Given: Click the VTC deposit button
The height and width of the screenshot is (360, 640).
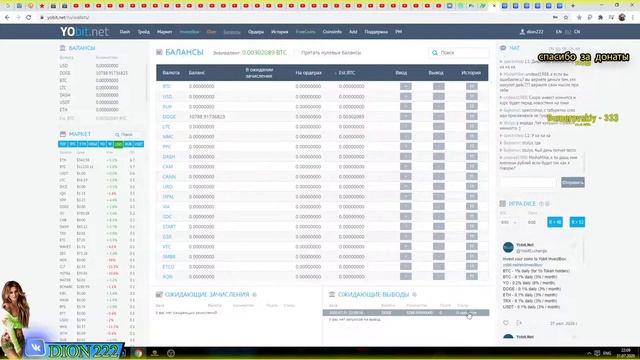Looking at the screenshot, I should (x=406, y=247).
